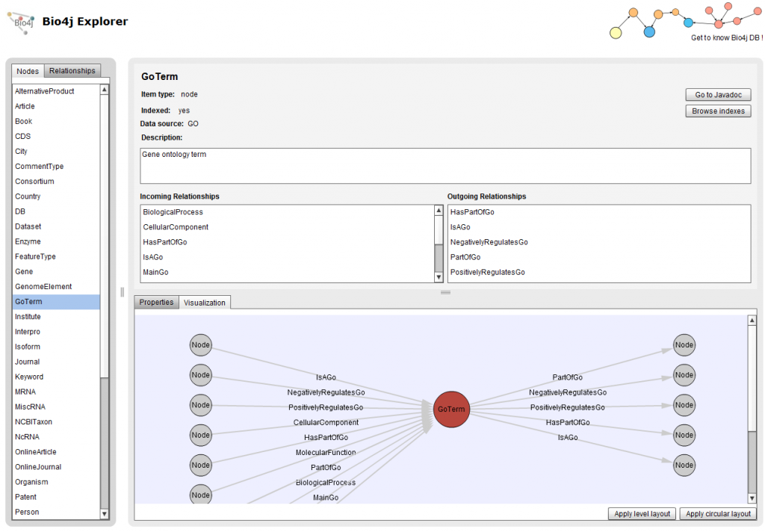
Task: Open the Properties tab
Action: coord(156,302)
